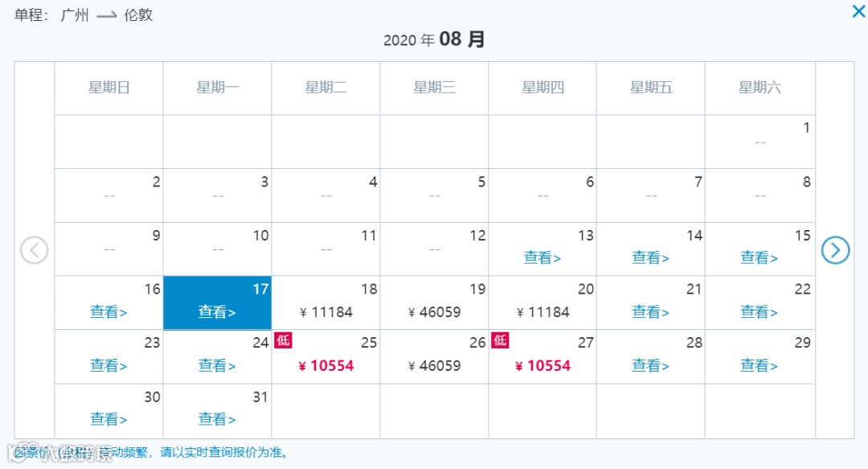868x469 pixels.
Task: View fares for August 31
Action: click(x=217, y=420)
